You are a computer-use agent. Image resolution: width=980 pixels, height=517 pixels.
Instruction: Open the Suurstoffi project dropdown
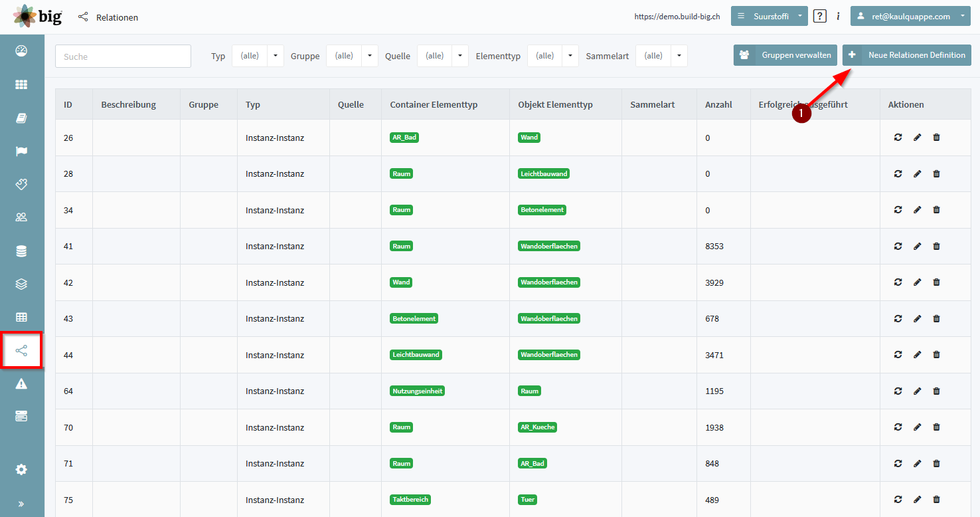click(770, 16)
